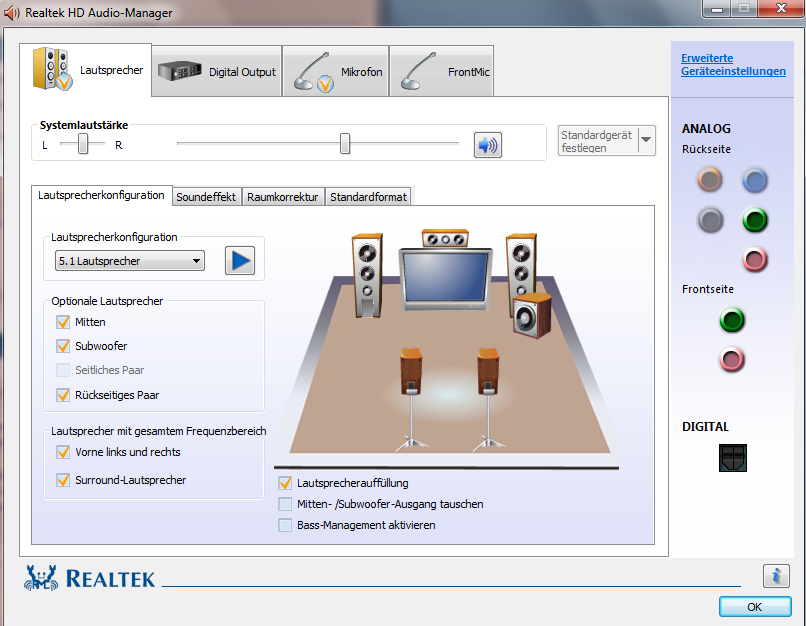
Task: Adjust the L/R balance slider handle
Action: point(83,144)
